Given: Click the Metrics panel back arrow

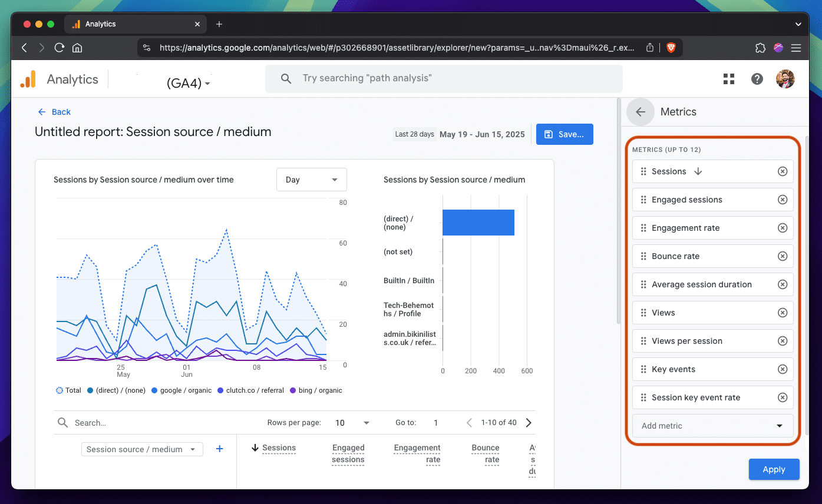Looking at the screenshot, I should (x=641, y=112).
